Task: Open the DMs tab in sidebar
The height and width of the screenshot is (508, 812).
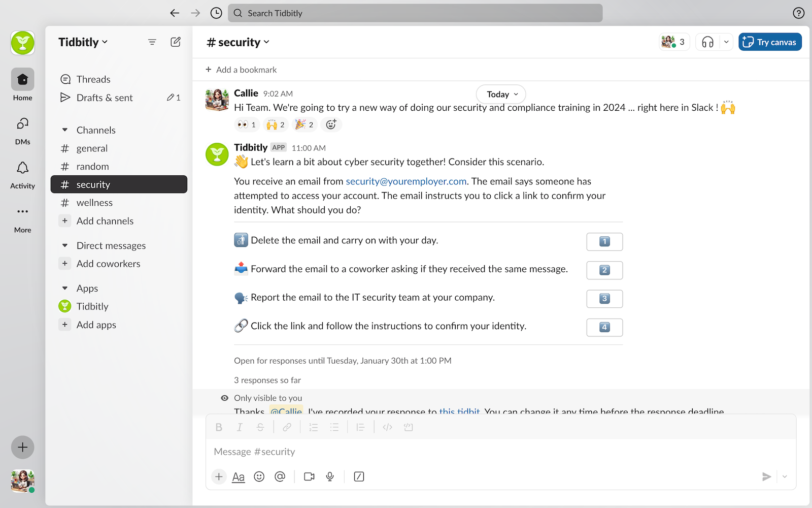Action: pyautogui.click(x=23, y=131)
